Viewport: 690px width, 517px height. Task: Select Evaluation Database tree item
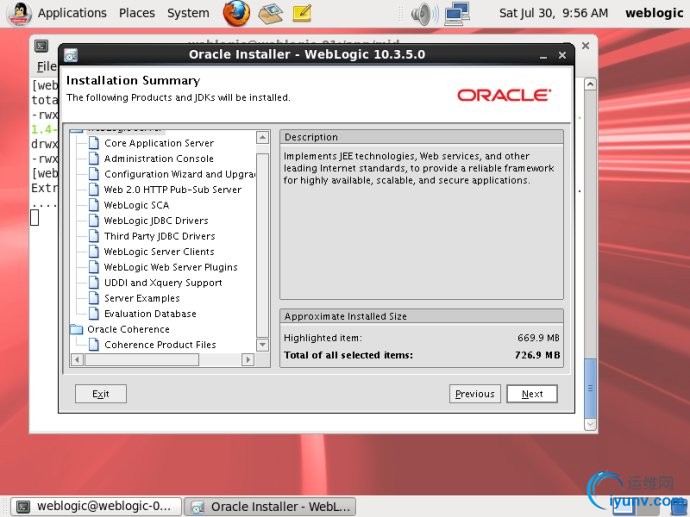(x=150, y=314)
